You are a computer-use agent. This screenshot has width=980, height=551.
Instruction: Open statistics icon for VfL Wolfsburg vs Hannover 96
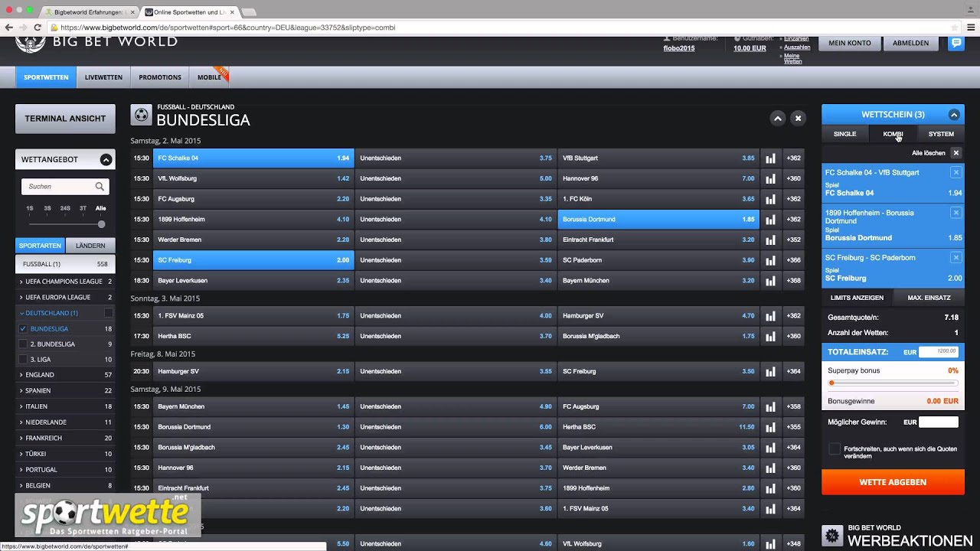coord(770,178)
